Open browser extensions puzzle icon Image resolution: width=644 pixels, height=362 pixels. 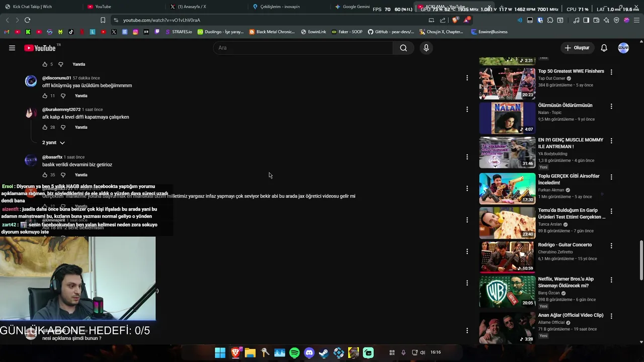pyautogui.click(x=550, y=20)
